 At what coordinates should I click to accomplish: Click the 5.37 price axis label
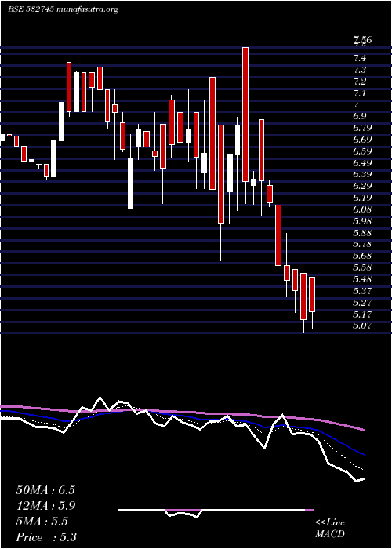coord(362,291)
